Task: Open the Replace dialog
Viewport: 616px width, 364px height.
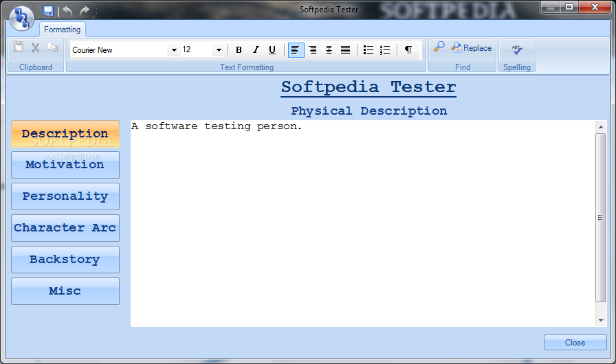Action: [471, 48]
